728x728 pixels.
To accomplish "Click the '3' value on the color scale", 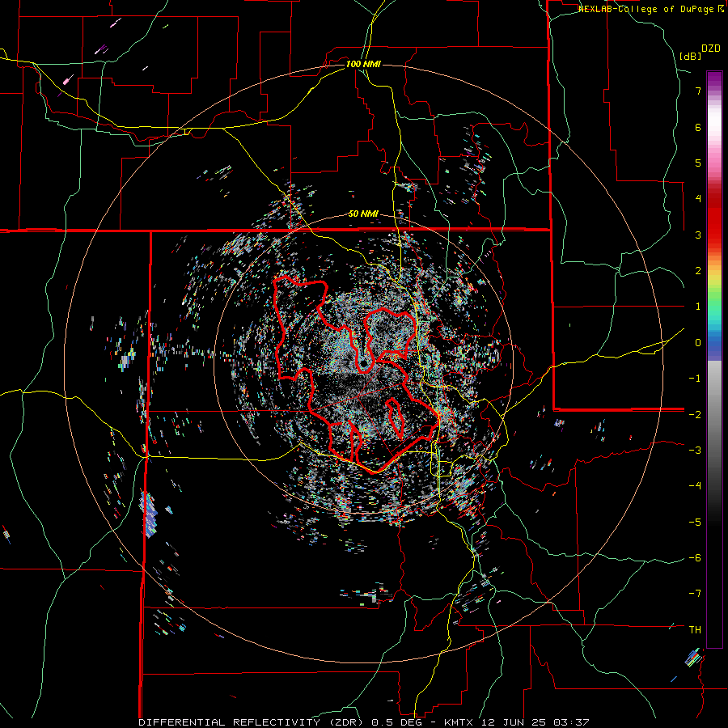I will tap(698, 235).
